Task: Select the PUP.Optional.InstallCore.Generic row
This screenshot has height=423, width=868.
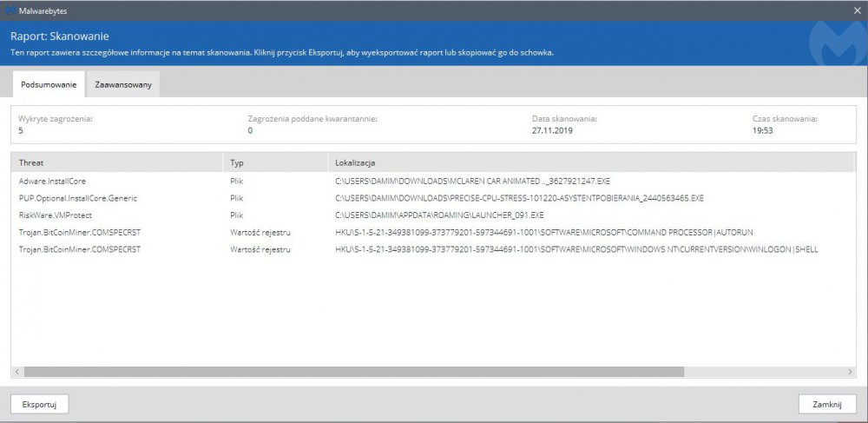Action: [78, 198]
